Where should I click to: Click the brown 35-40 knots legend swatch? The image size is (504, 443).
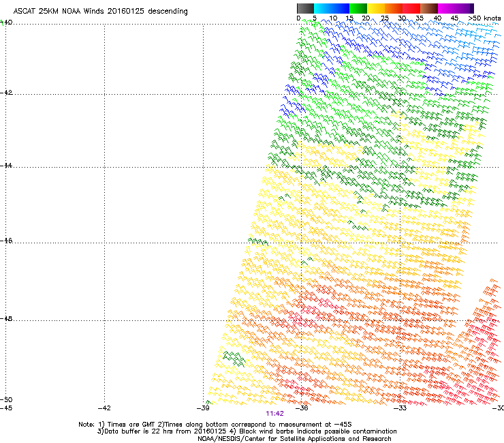429,8
